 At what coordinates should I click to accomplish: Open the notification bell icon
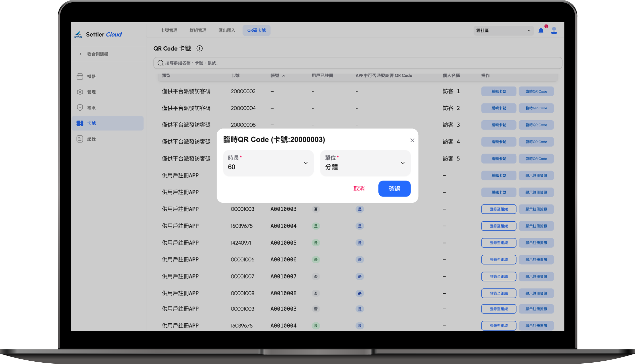tap(541, 31)
